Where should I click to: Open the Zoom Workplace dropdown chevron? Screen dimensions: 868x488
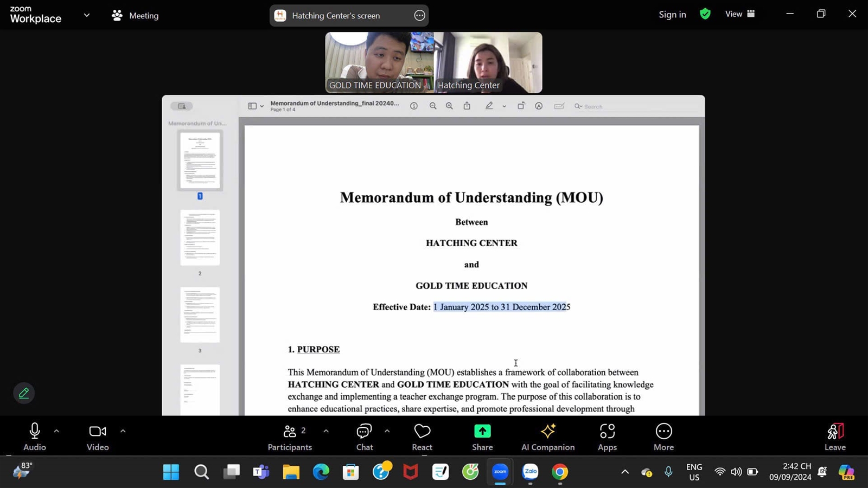(87, 15)
